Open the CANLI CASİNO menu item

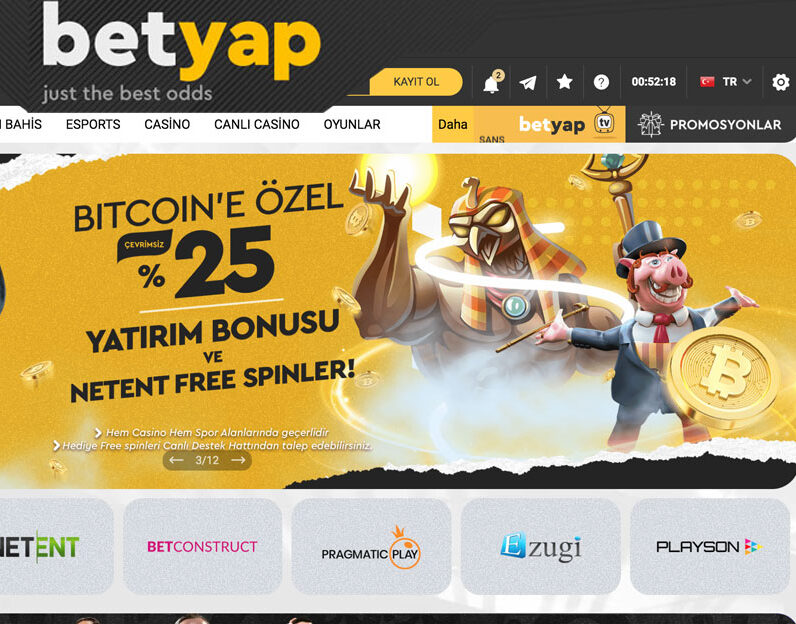[257, 124]
